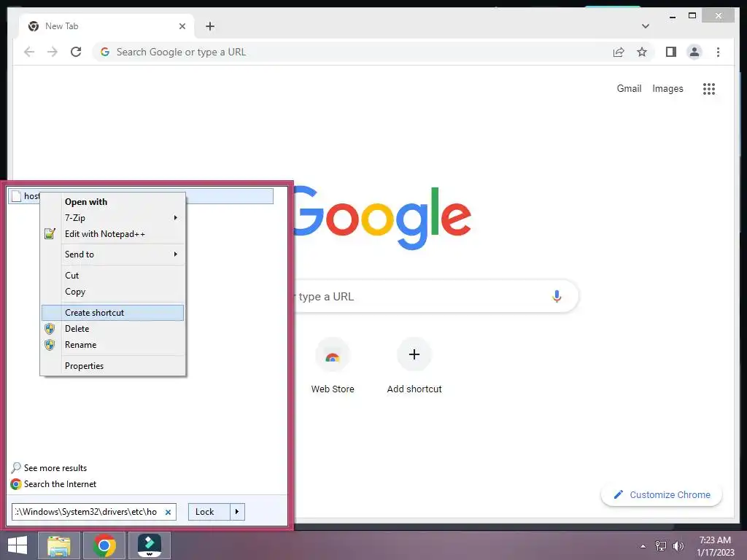Click the network tray icon
This screenshot has height=560, width=747.
[661, 546]
